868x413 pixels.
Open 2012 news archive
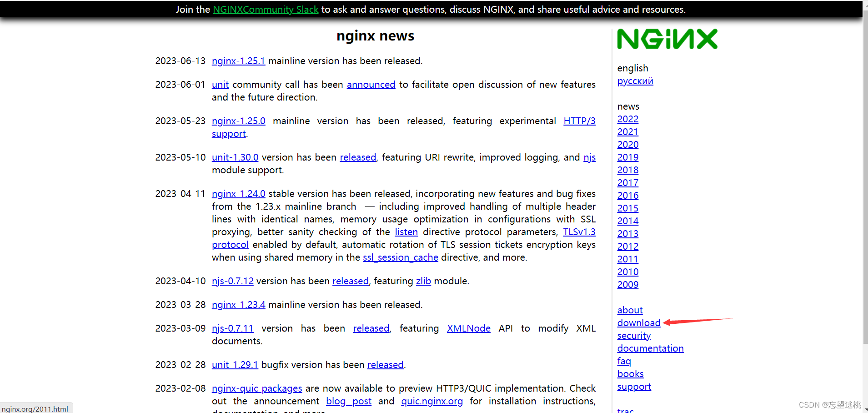point(628,247)
